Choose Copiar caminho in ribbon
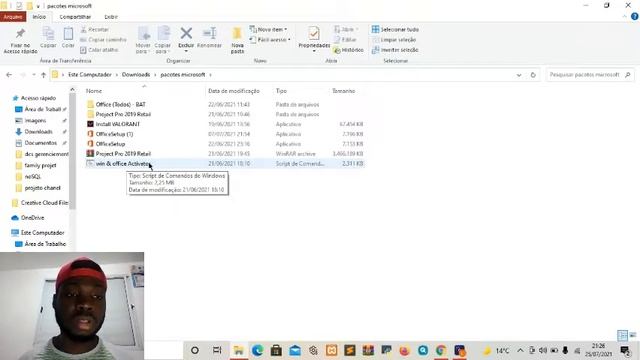This screenshot has width=640, height=360. point(103,40)
